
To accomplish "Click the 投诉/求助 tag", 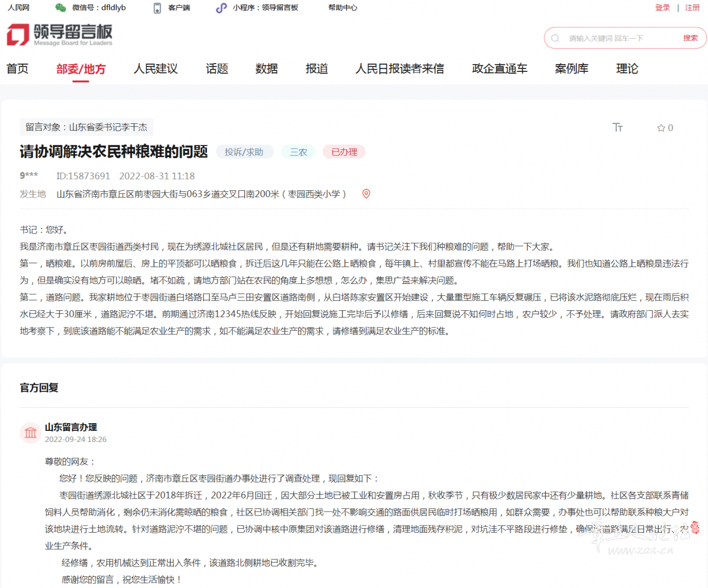I will coord(244,152).
